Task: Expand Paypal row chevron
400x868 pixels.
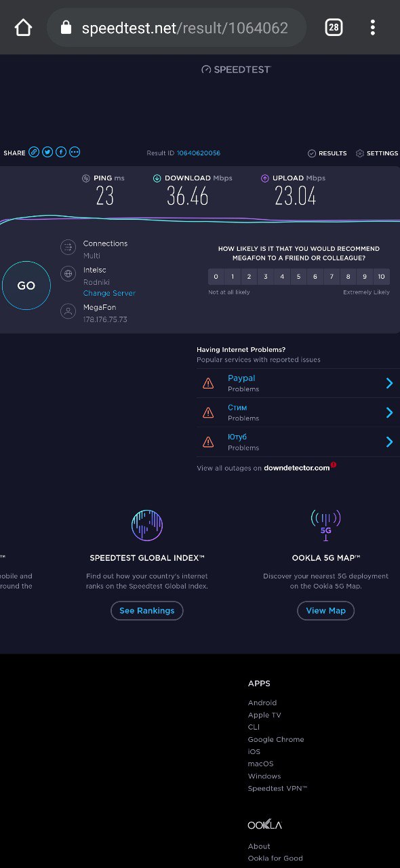Action: (390, 383)
